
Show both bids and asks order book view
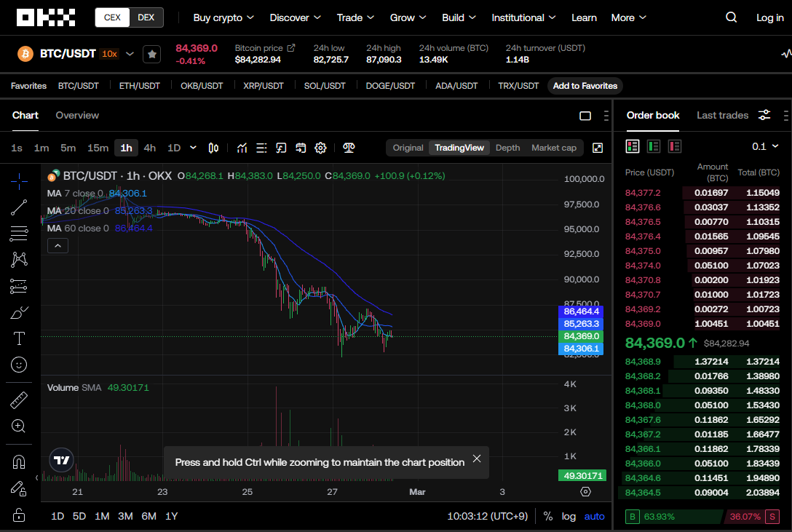633,146
